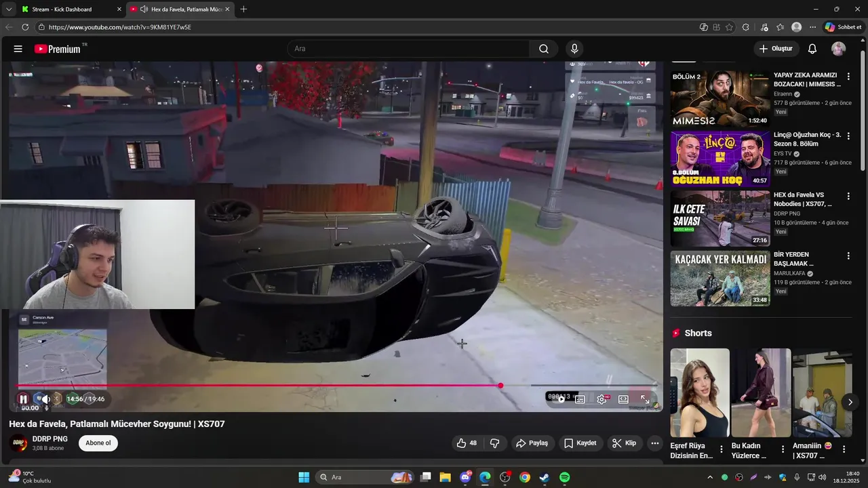This screenshot has height=488, width=868.
Task: Open options for Amaniiin short
Action: [x=844, y=449]
